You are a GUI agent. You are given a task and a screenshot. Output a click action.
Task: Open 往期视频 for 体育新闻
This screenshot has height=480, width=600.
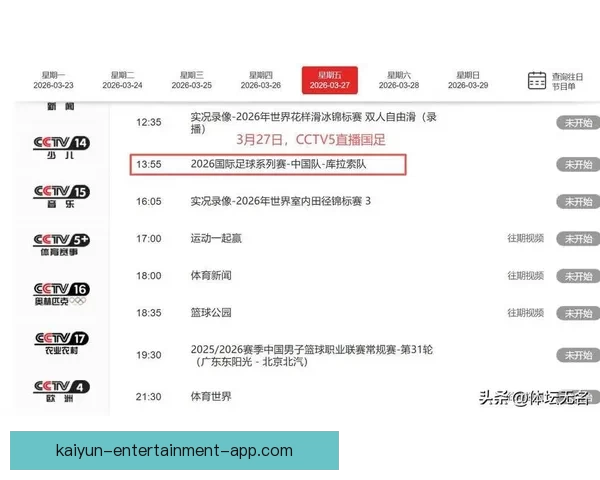525,276
